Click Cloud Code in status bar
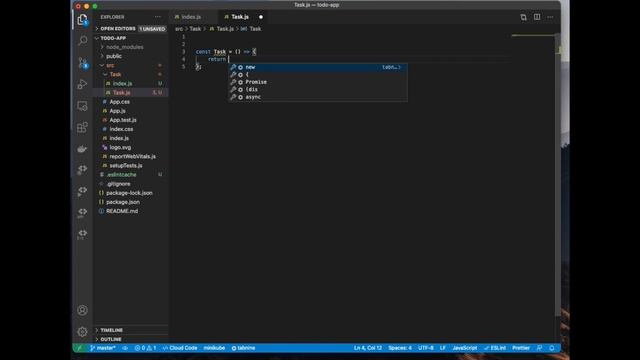 point(180,348)
